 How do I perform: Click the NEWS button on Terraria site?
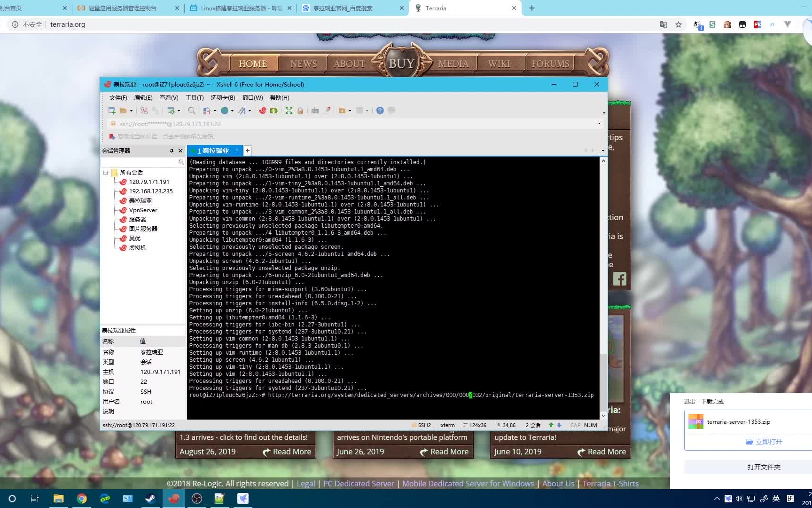click(x=304, y=63)
